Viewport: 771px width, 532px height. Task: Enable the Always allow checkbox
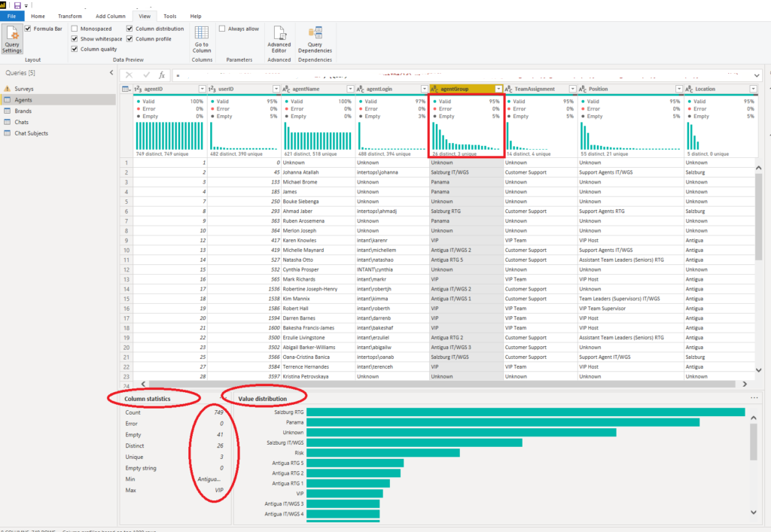222,29
